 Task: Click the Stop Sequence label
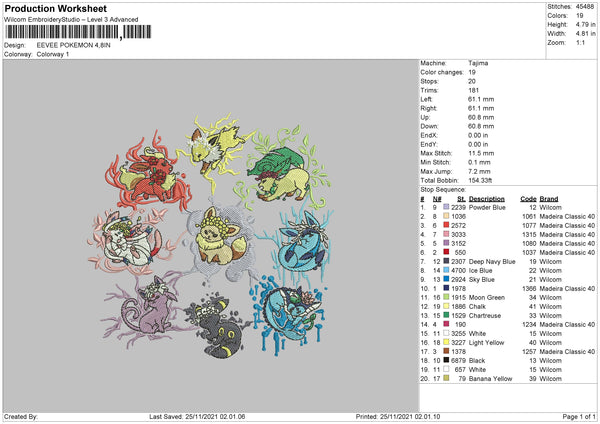[443, 190]
